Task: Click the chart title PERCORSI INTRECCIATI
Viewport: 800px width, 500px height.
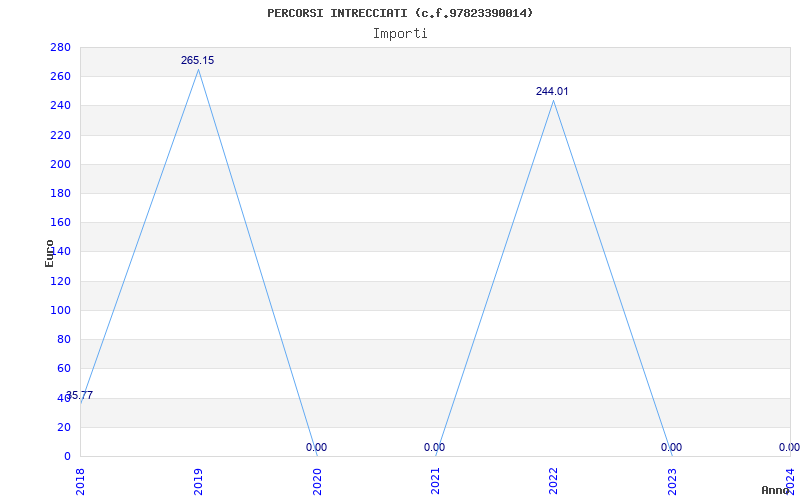Action: [x=400, y=13]
